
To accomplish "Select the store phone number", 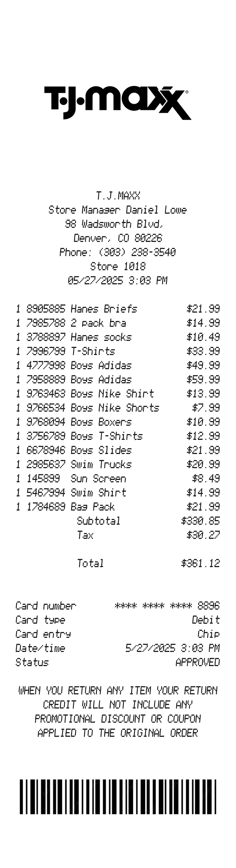I will point(117,252).
